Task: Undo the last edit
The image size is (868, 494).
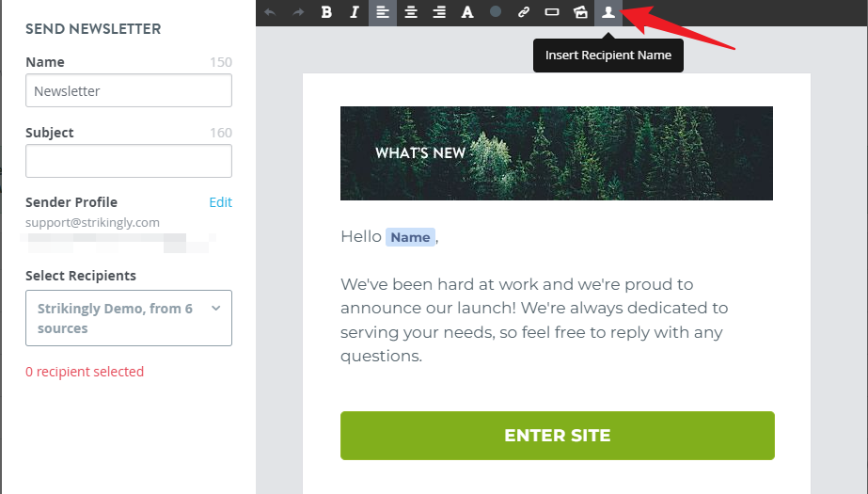Action: pyautogui.click(x=270, y=12)
